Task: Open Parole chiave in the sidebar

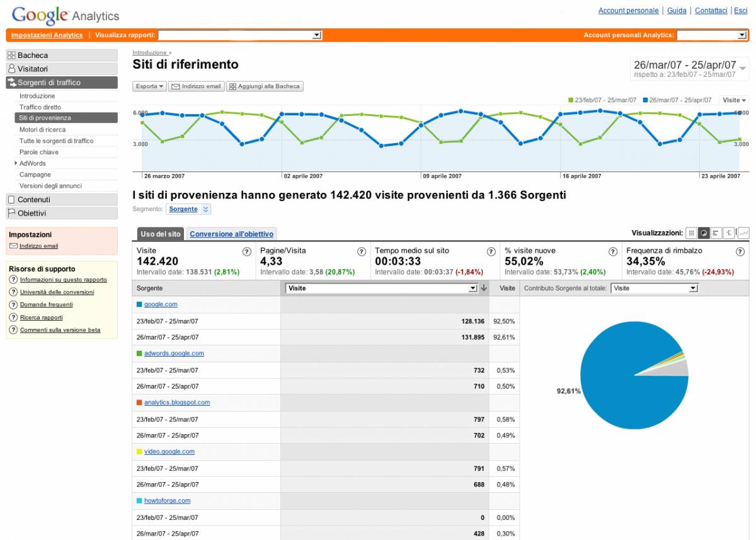Action: click(39, 152)
